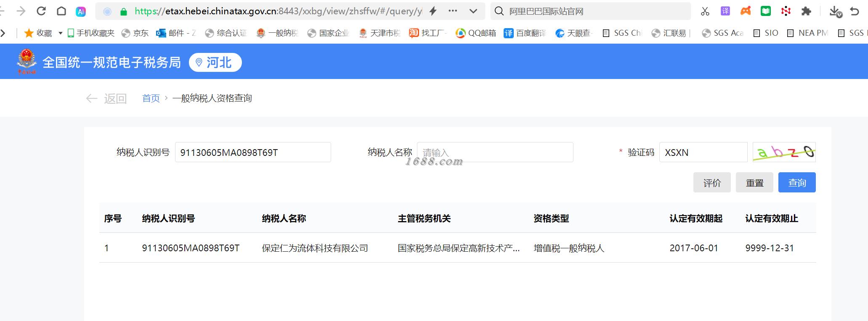868x321 pixels.
Task: Refresh the captcha image
Action: click(784, 152)
